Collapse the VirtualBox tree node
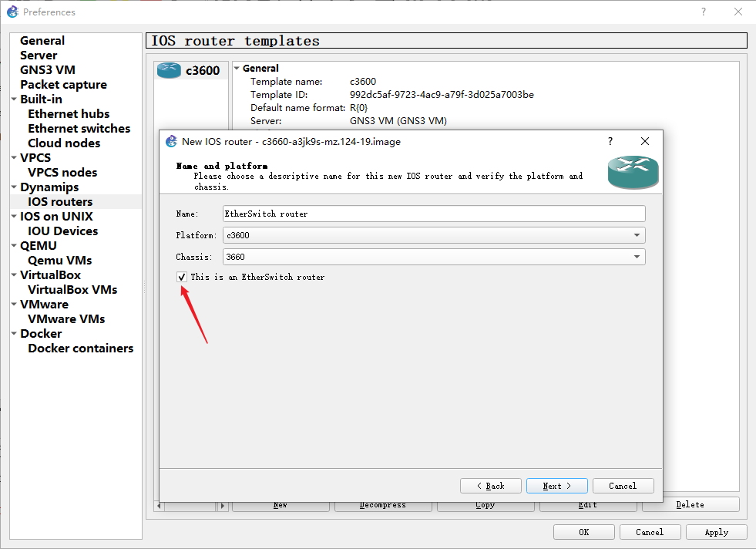 pos(14,275)
